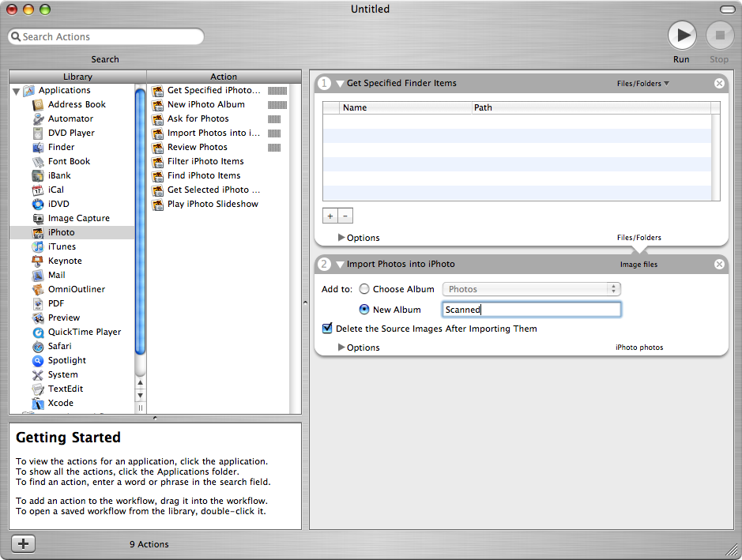Click the Action column header

(x=224, y=77)
